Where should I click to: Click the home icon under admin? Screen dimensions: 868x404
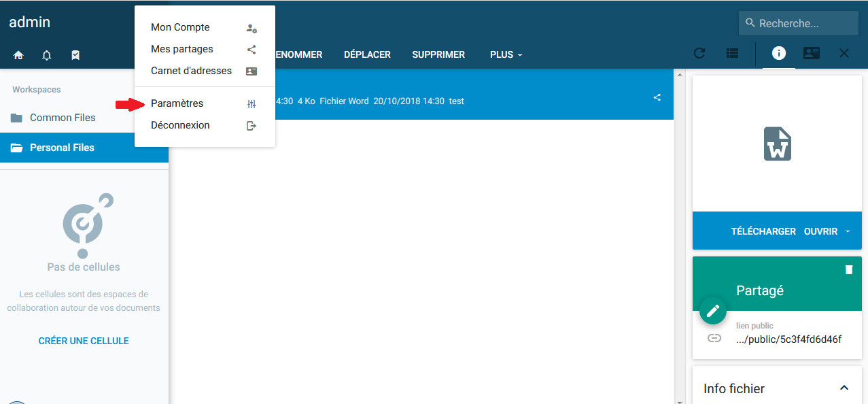tap(18, 55)
